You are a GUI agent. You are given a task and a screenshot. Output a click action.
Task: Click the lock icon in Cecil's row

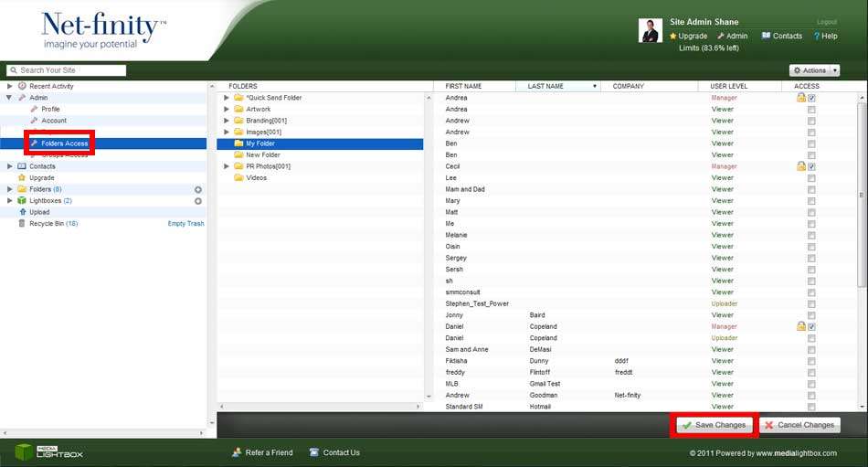click(801, 166)
